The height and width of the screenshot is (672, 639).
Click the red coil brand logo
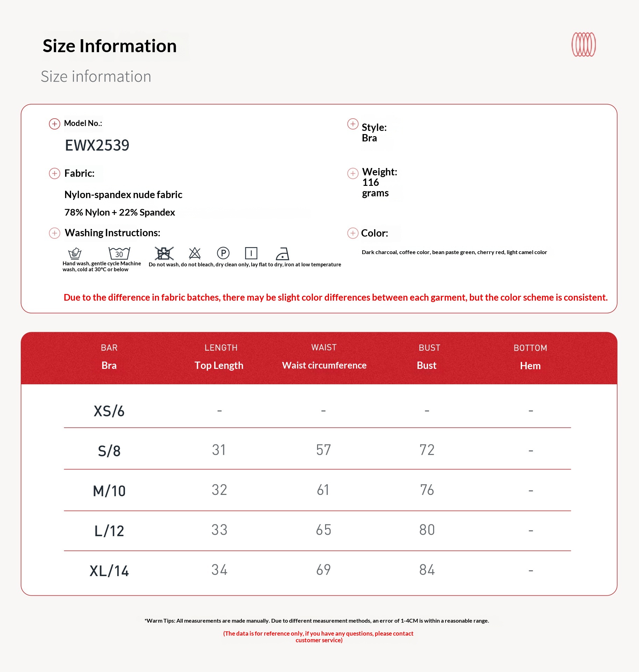pyautogui.click(x=583, y=44)
